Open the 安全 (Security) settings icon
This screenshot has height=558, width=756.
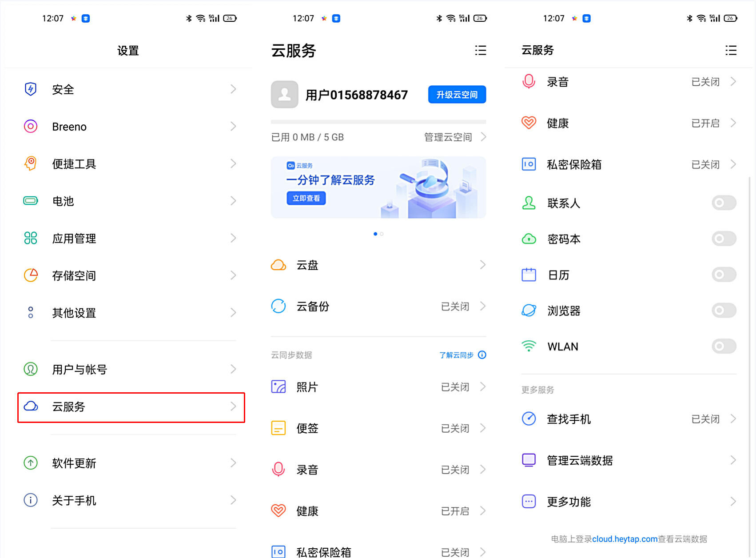pyautogui.click(x=30, y=89)
